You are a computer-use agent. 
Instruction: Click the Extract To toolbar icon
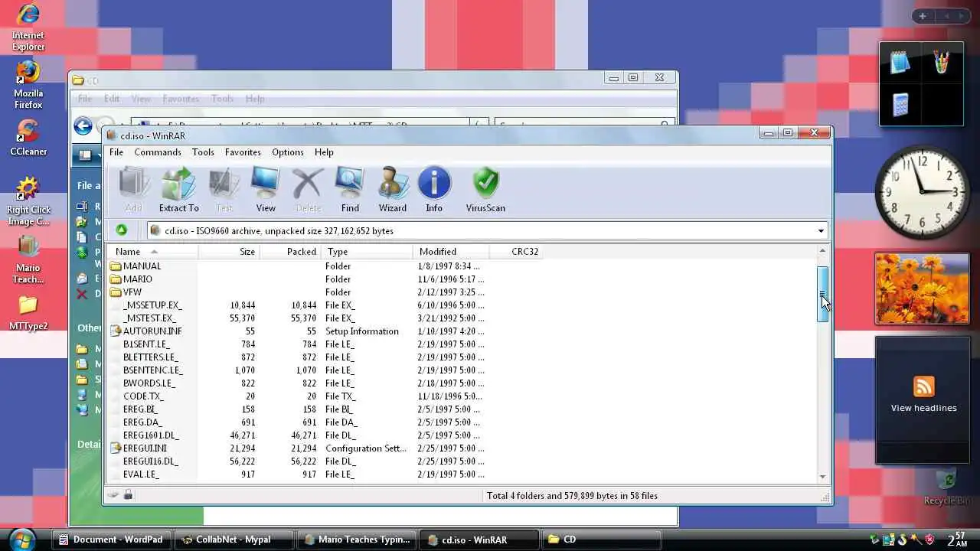click(x=178, y=190)
